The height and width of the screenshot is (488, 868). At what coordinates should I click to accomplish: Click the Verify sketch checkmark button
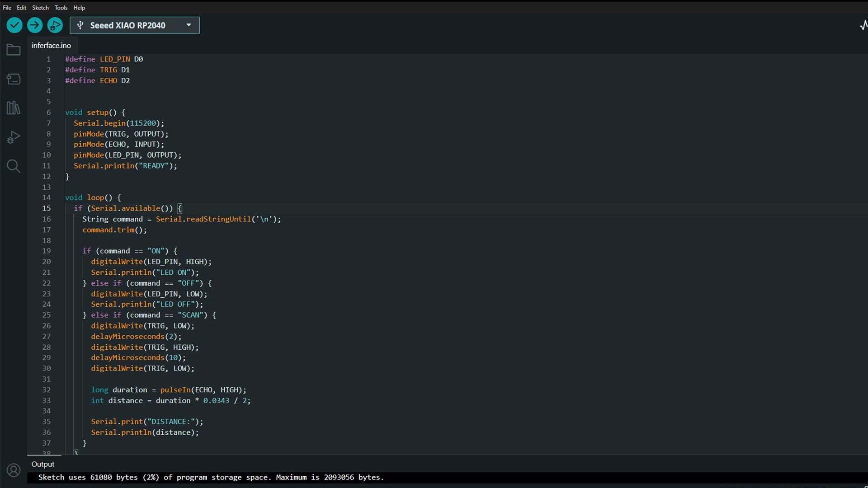coord(14,25)
